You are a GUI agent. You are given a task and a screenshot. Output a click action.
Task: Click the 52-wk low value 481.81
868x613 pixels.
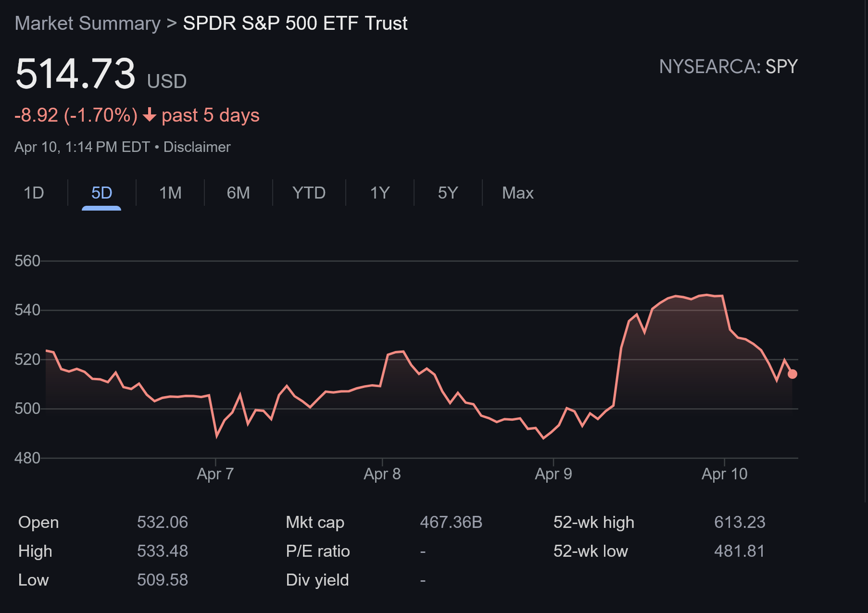point(740,551)
